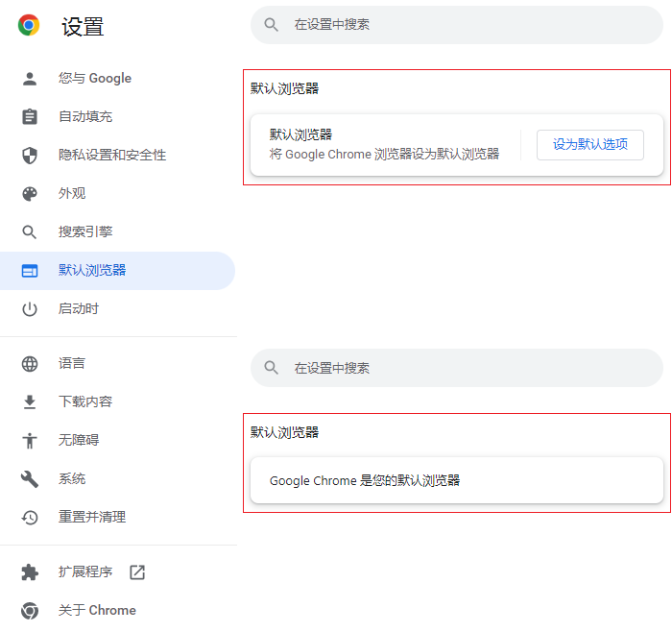
Task: Click the power icon for 启动时
Action: (30, 309)
